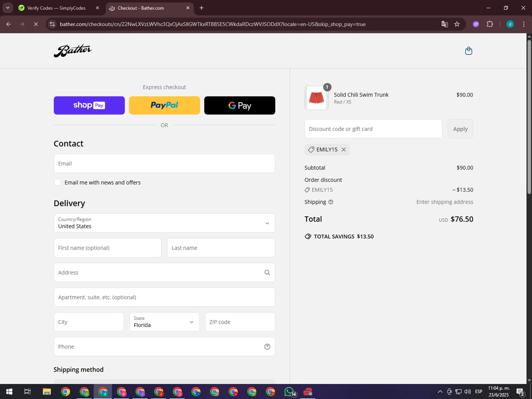Click the Email input field
The width and height of the screenshot is (532, 399).
(164, 164)
